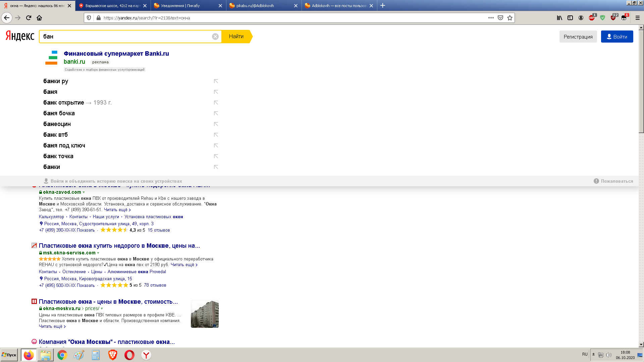
Task: Fill query with 'банки ру' arrow
Action: (216, 81)
